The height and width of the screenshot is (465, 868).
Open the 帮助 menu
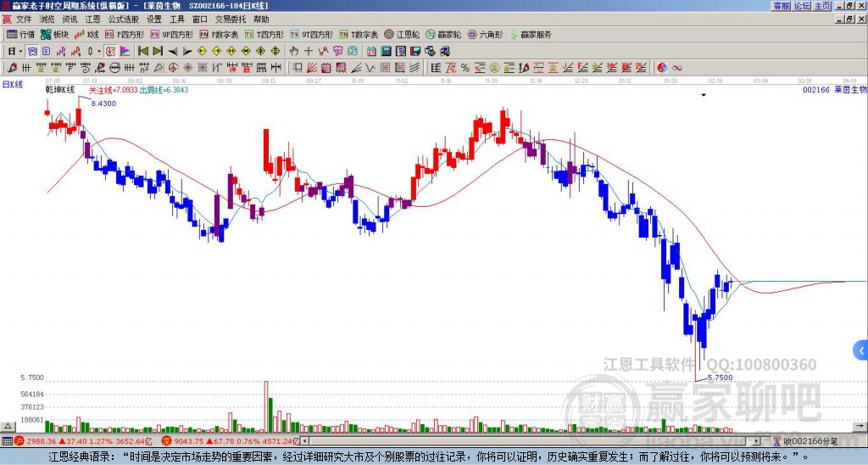[x=261, y=20]
